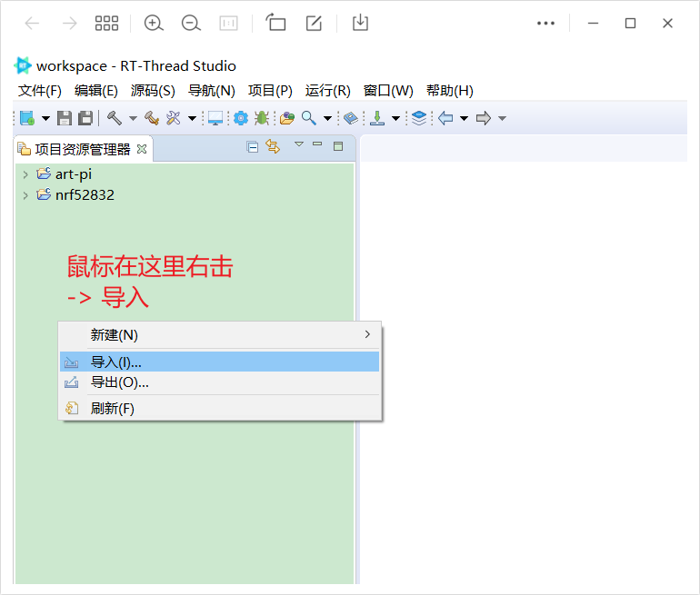Click the blue gear toolbar icon

[x=241, y=118]
